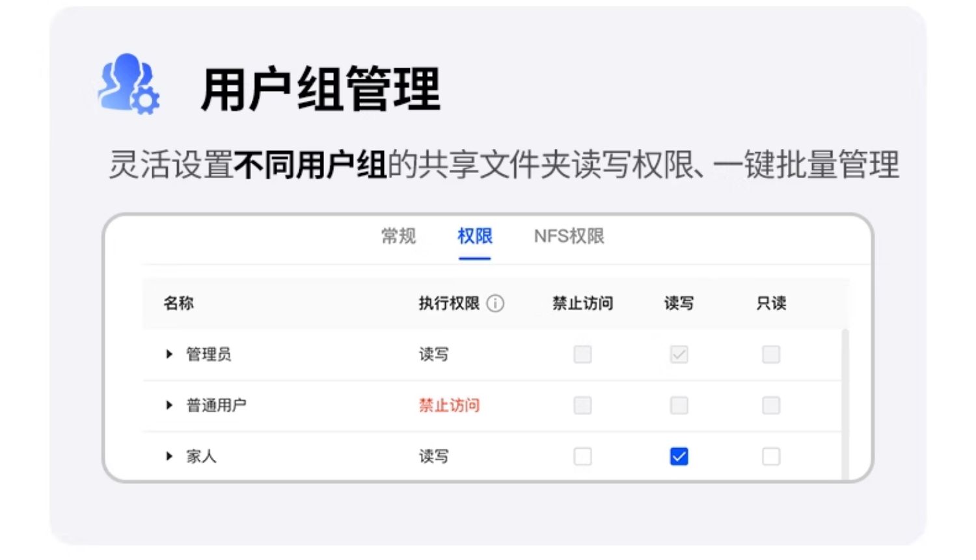The image size is (976, 560).
Task: Click the user group management icon
Action: point(127,86)
